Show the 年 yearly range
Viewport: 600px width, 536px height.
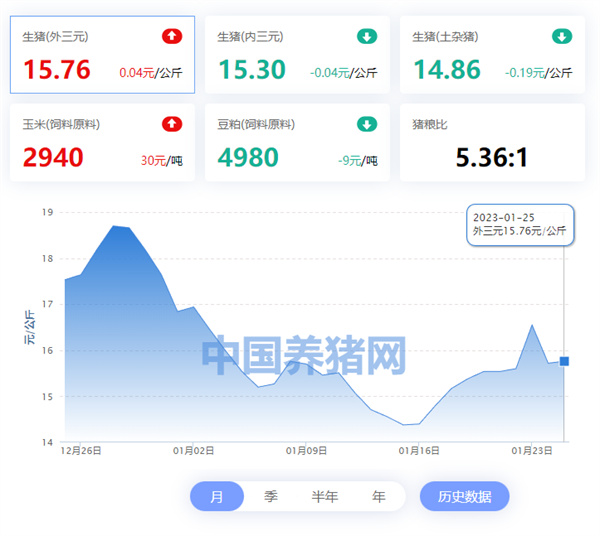click(x=378, y=496)
